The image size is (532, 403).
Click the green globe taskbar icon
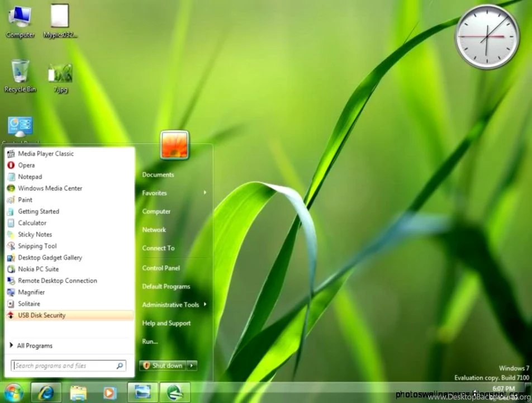tap(175, 392)
